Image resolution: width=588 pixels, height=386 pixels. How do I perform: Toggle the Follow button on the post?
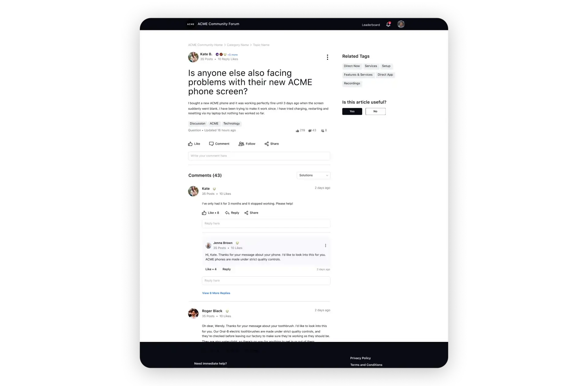(x=247, y=143)
